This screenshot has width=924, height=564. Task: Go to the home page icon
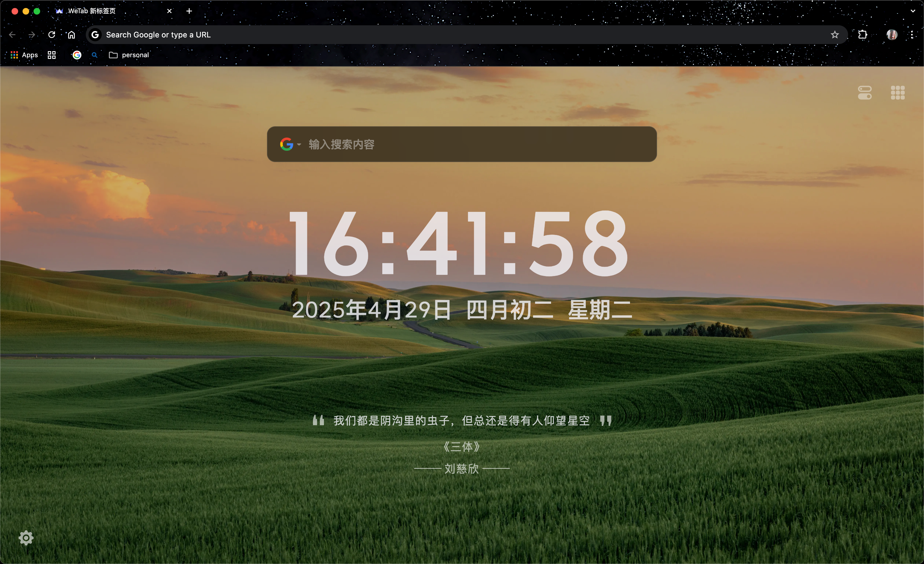(71, 35)
